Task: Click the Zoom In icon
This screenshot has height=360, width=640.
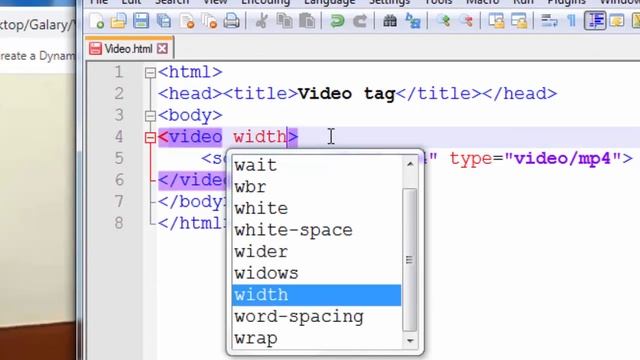Action: click(444, 20)
